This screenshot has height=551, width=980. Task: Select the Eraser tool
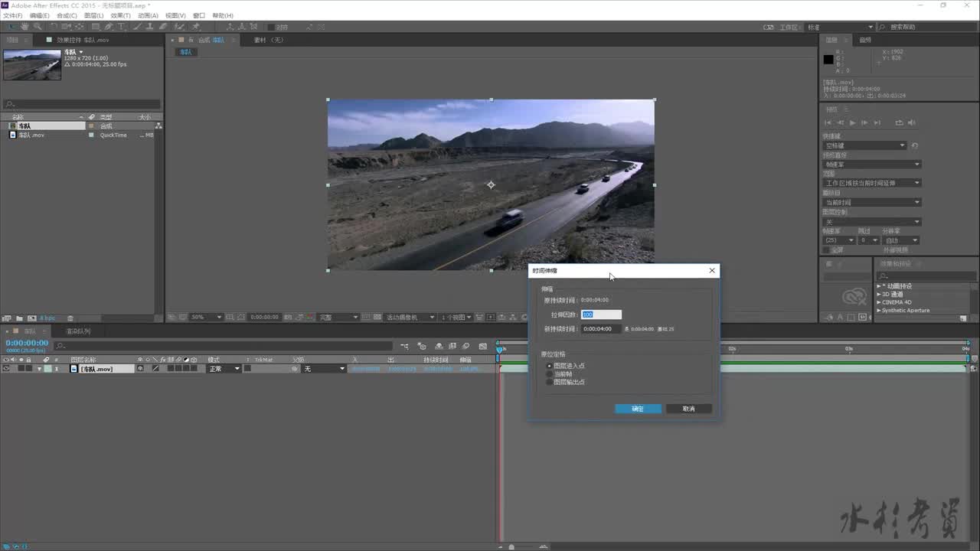[163, 27]
